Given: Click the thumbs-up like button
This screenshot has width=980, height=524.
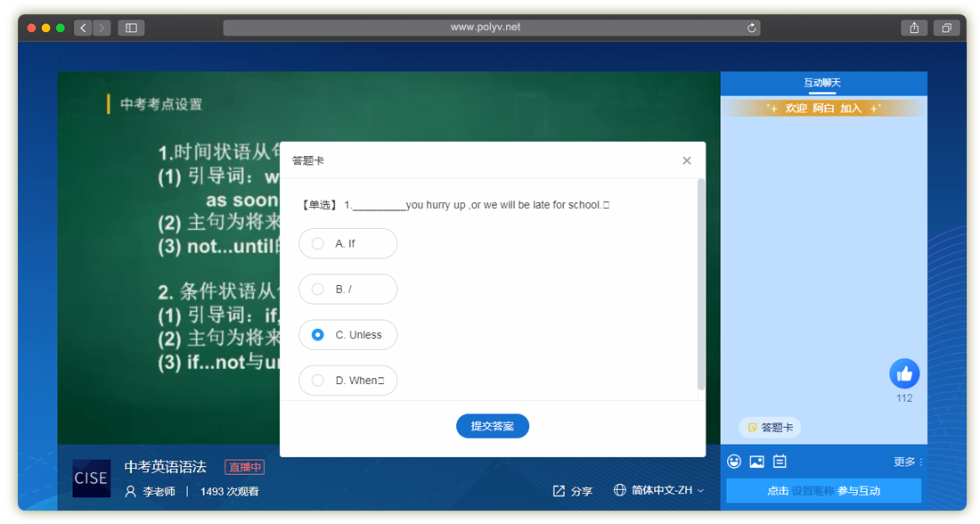Looking at the screenshot, I should (x=904, y=373).
